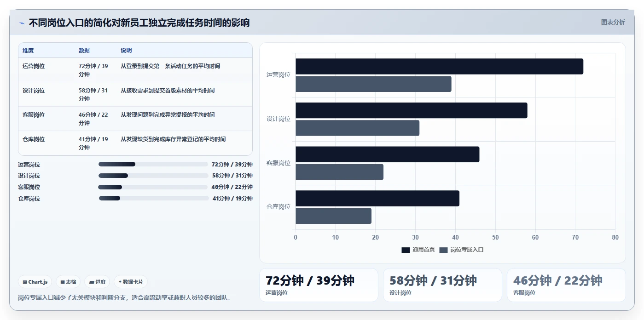644x320 pixels.
Task: Select the 数据卡片 chip
Action: [x=131, y=282]
